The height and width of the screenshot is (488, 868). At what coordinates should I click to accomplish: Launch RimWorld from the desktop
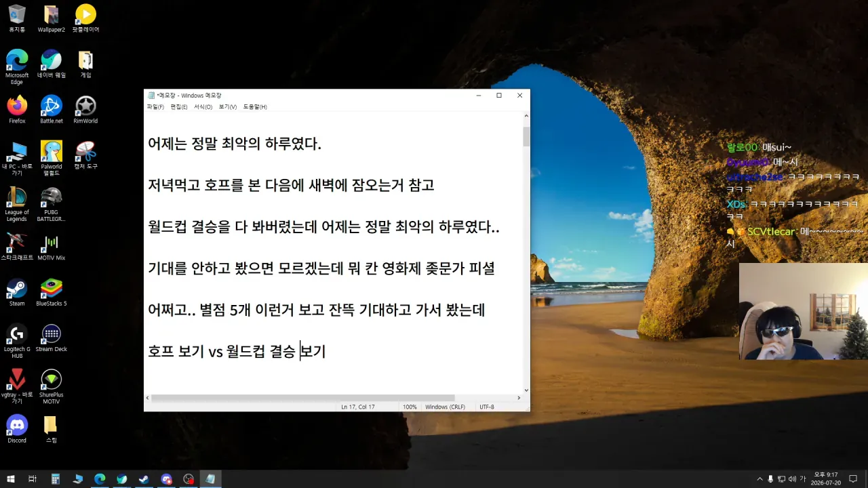(x=85, y=110)
